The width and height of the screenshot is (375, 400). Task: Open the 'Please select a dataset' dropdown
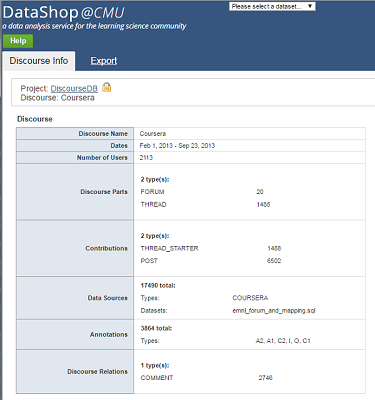pyautogui.click(x=272, y=6)
